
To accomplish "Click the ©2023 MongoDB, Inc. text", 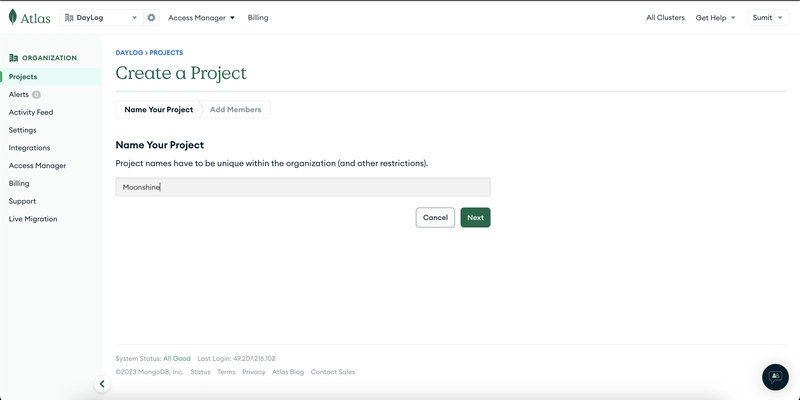I will 149,372.
